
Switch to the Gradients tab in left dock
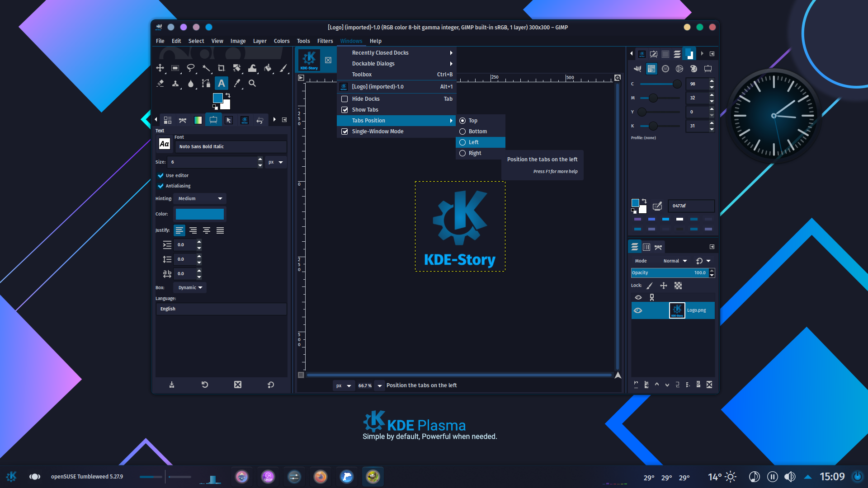click(198, 120)
